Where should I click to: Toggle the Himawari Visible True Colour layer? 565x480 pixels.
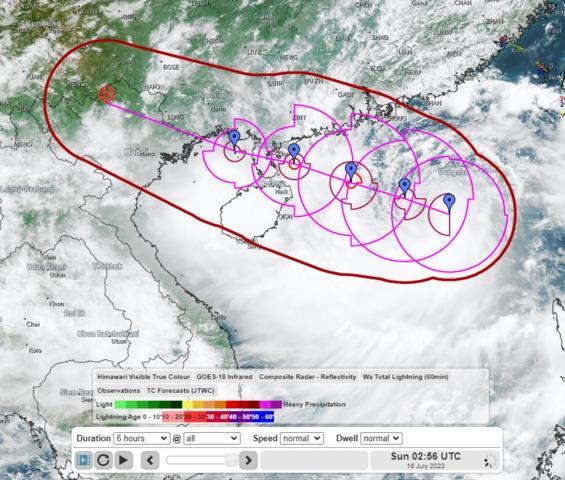143,377
